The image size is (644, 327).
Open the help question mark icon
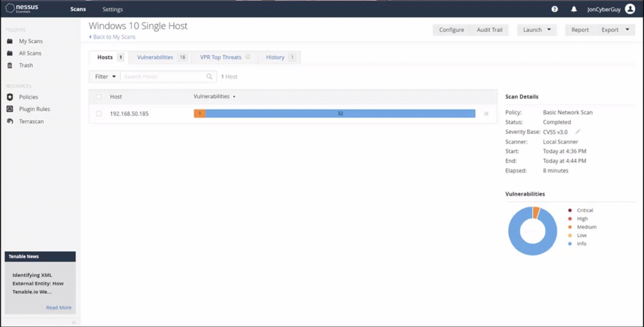554,9
